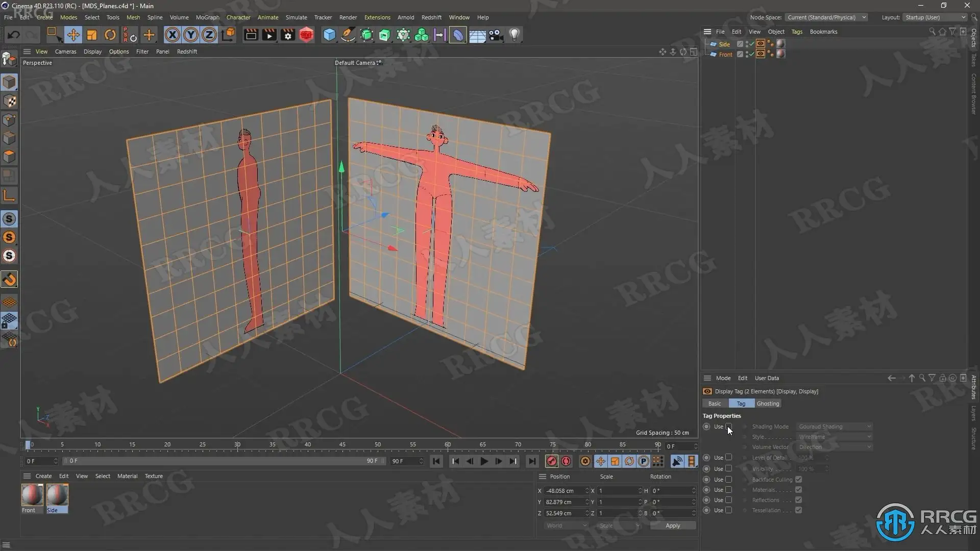
Task: Select the Move tool in toolbar
Action: coord(73,35)
